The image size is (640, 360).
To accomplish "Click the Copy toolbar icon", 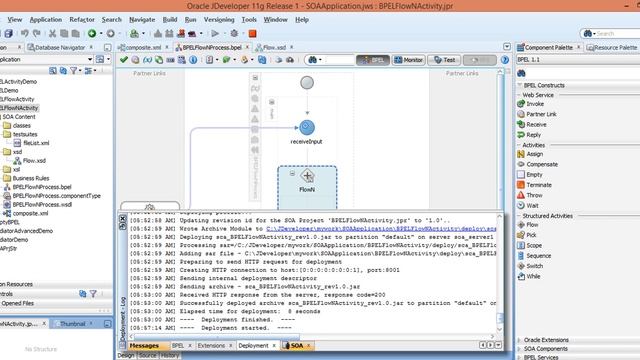I will (64, 33).
